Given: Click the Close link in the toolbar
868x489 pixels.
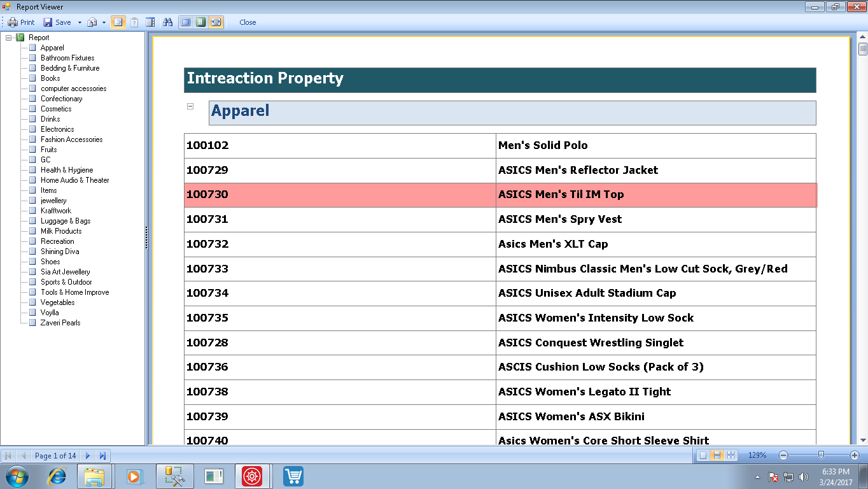Looking at the screenshot, I should (x=248, y=22).
